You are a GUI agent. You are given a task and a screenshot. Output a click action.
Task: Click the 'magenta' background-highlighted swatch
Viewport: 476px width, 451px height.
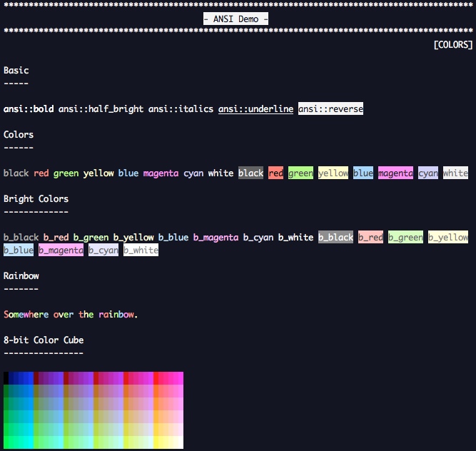tap(395, 173)
